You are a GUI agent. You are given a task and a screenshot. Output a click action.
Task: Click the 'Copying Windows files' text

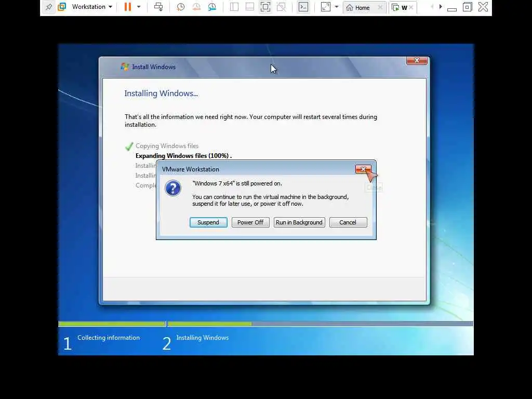tap(167, 146)
